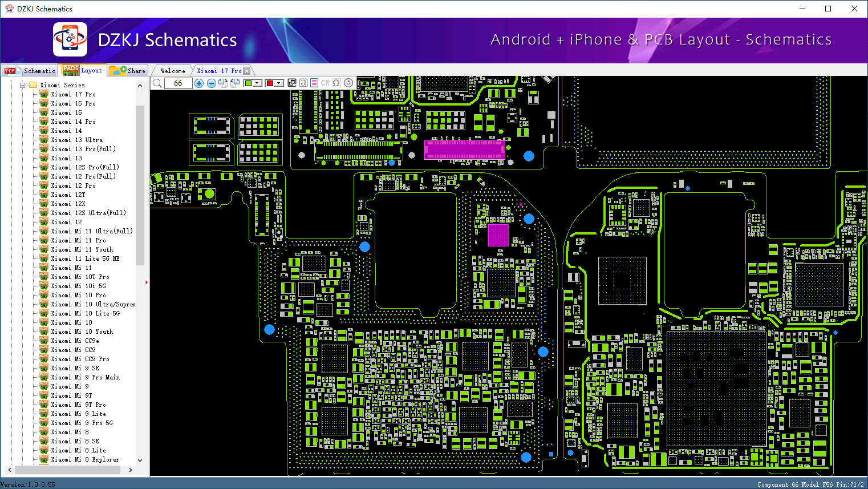This screenshot has width=868, height=489.
Task: Open the red color dropdown arrow
Action: point(279,83)
